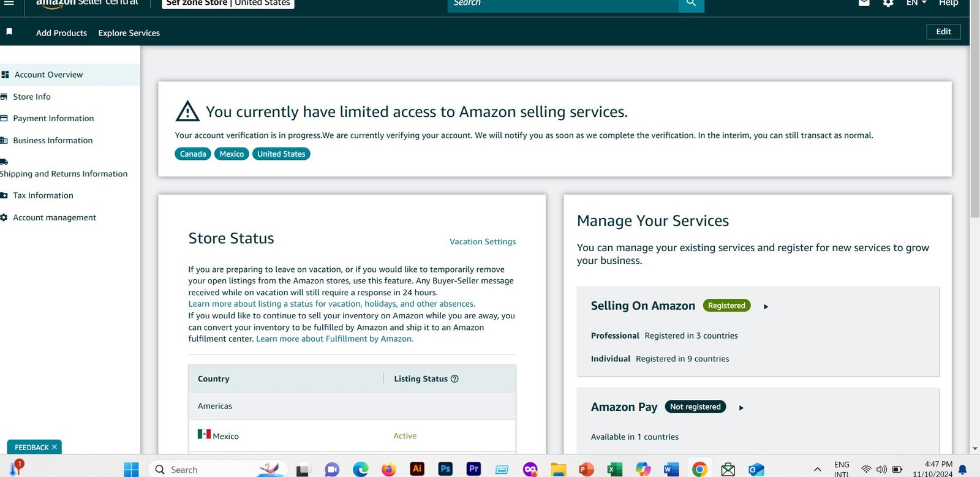Viewport: 980px width, 477px height.
Task: Expand the Amazon Pay section
Action: click(741, 408)
